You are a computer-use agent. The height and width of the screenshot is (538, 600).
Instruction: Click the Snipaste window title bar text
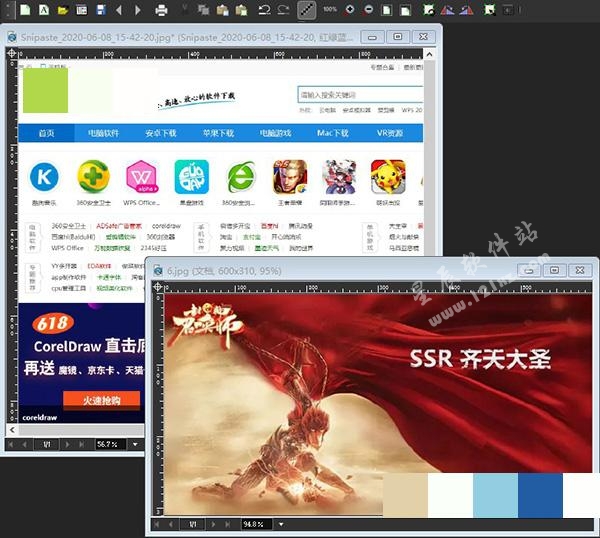click(186, 37)
